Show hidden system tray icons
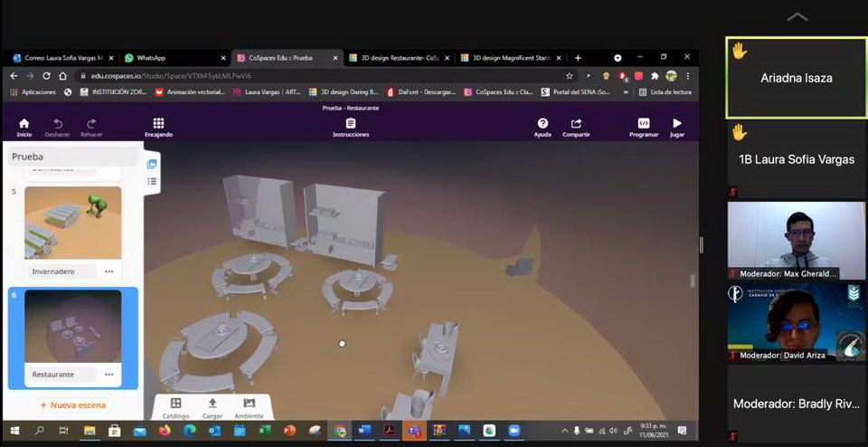This screenshot has width=868, height=447. click(564, 431)
